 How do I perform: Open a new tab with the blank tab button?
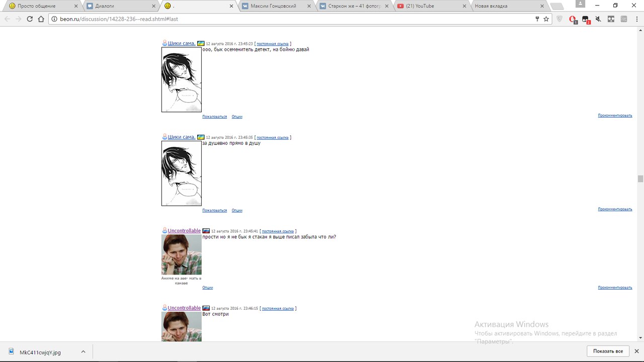pyautogui.click(x=557, y=6)
